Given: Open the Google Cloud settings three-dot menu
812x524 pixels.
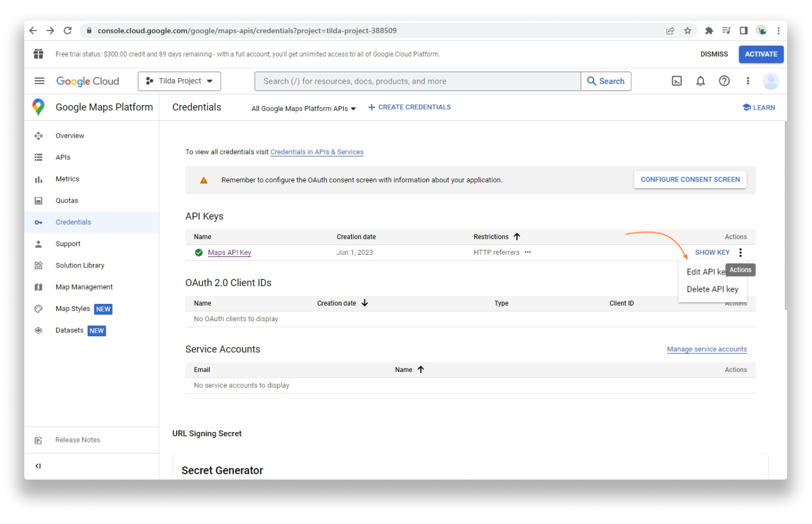Looking at the screenshot, I should tap(747, 81).
